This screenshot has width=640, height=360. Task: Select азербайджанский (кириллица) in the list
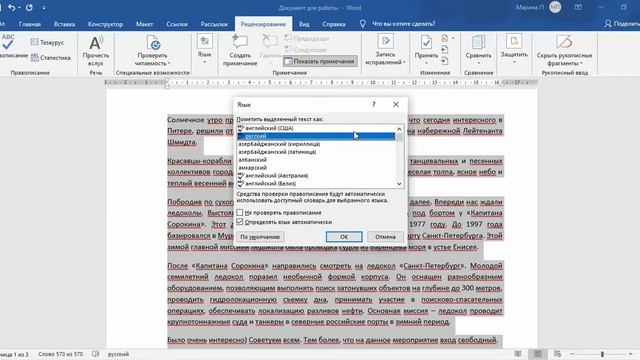(x=316, y=144)
